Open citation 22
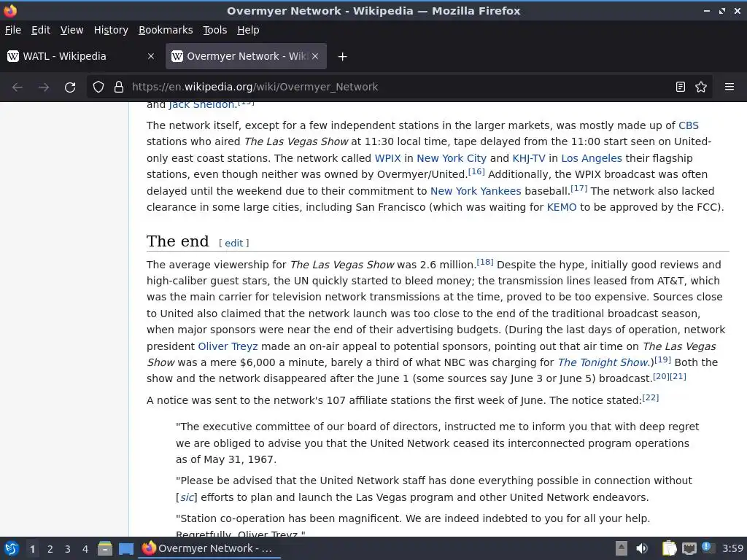The width and height of the screenshot is (747, 560). tap(650, 397)
